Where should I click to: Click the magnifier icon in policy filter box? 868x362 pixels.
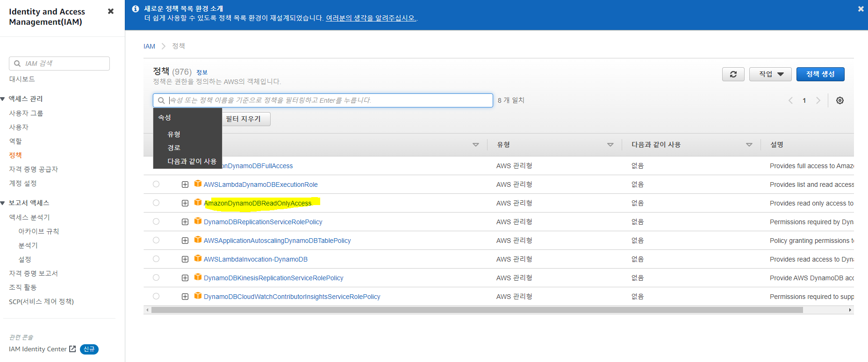161,100
